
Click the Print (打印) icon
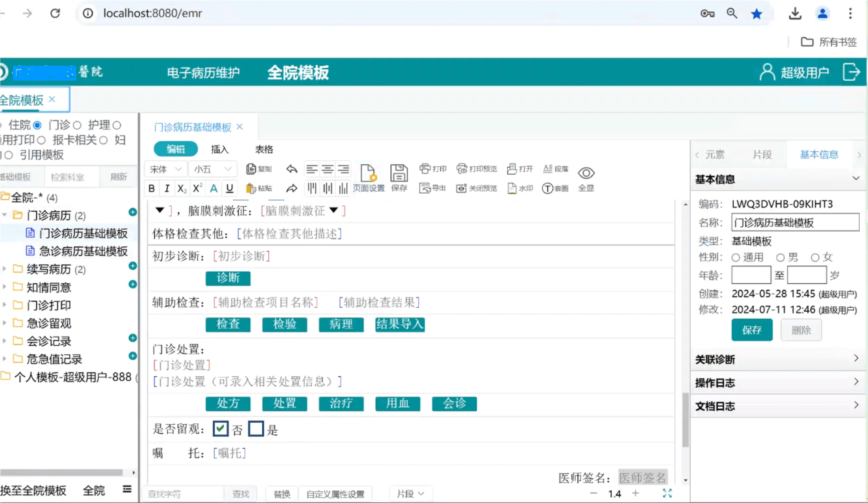[433, 169]
